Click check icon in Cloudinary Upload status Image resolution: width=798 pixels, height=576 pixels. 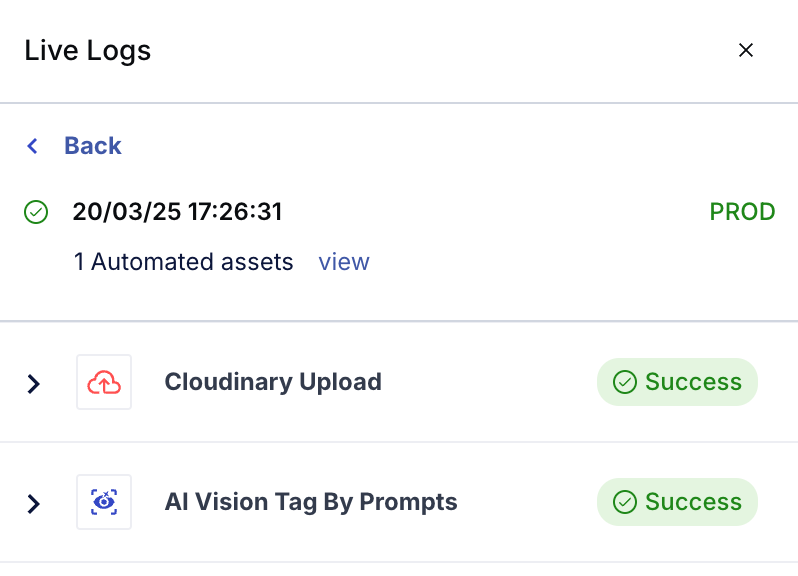(x=625, y=382)
